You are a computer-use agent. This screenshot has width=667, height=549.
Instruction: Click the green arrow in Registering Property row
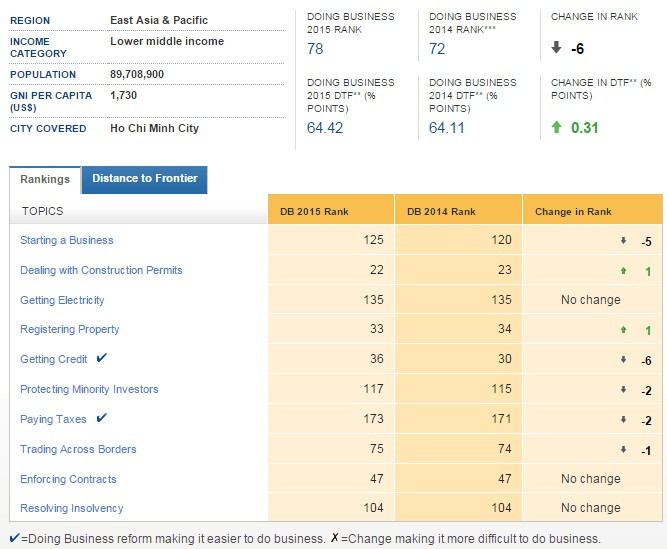point(622,330)
